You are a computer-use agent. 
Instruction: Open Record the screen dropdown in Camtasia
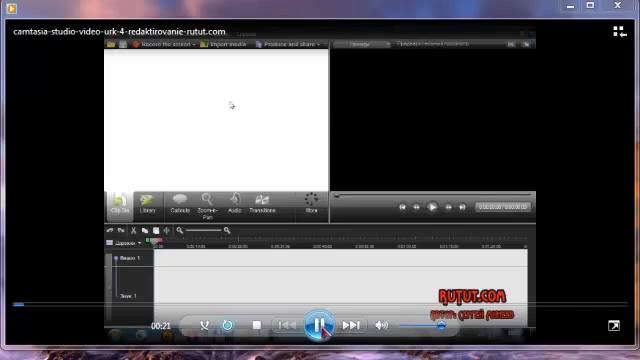tap(164, 44)
